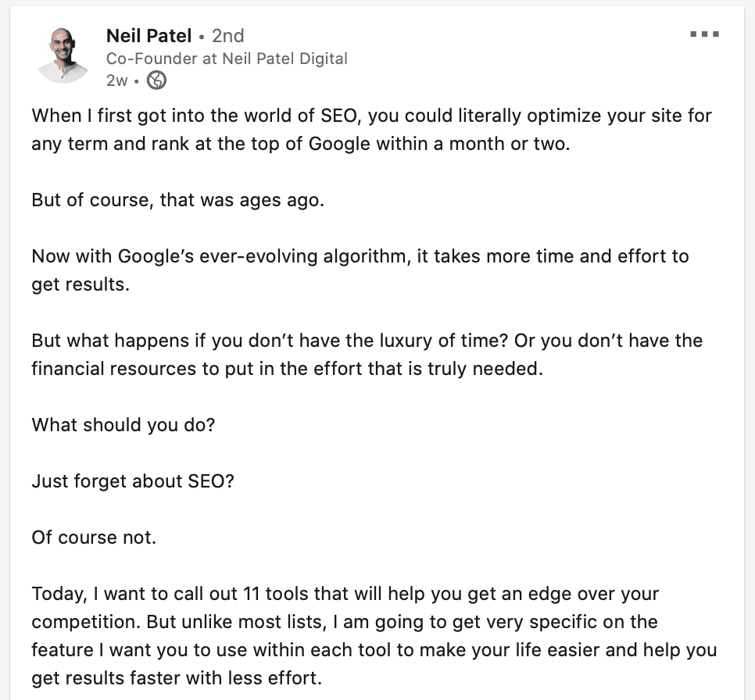The width and height of the screenshot is (755, 700).
Task: Click the Co-Founder at Neil Patel Digital headline
Action: tap(227, 59)
